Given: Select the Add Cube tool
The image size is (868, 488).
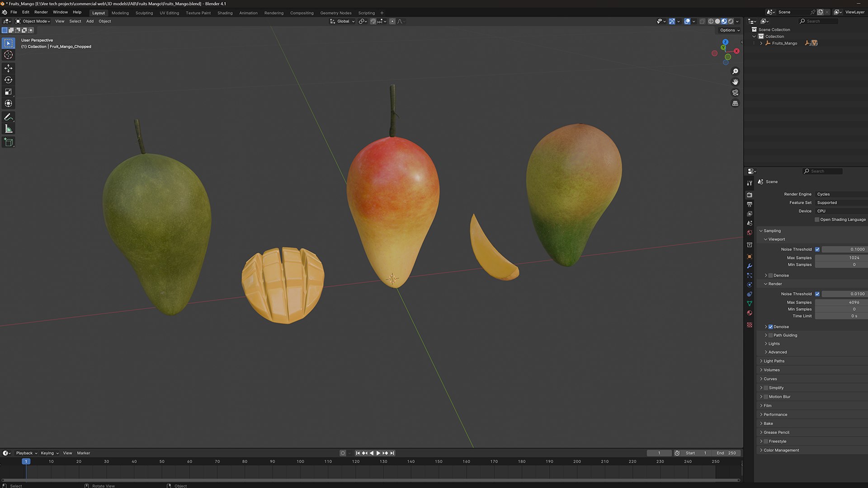Looking at the screenshot, I should click(x=8, y=142).
